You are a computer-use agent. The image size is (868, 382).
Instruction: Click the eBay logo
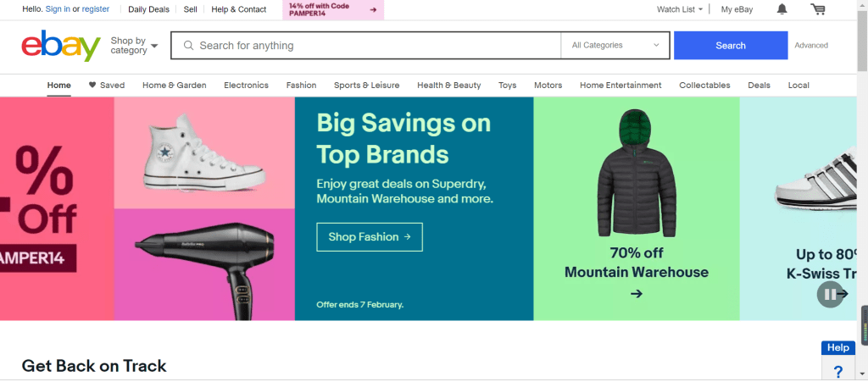(61, 46)
